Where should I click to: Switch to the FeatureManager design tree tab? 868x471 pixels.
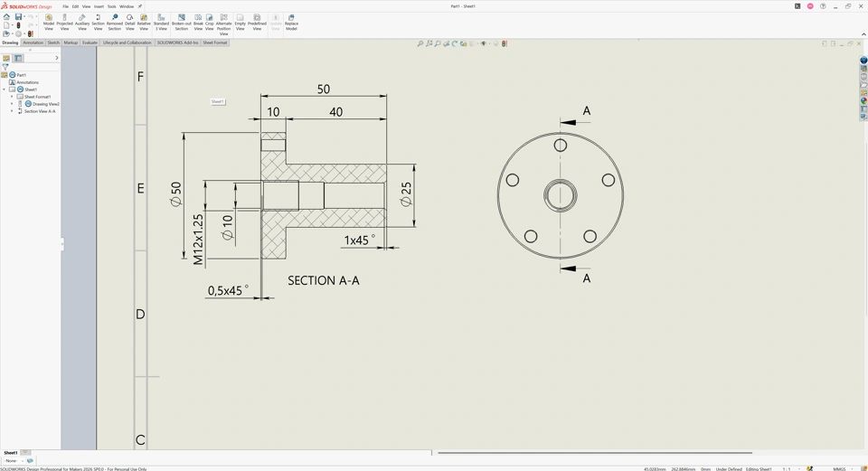tap(6, 58)
